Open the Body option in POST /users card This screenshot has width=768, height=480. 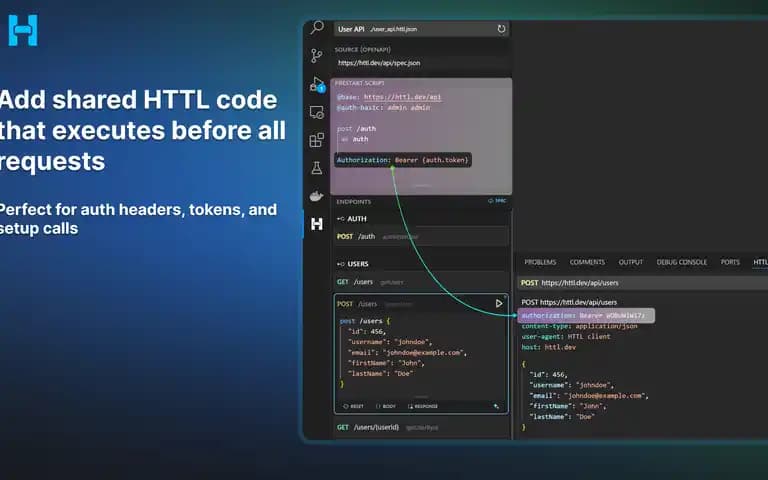pos(386,406)
